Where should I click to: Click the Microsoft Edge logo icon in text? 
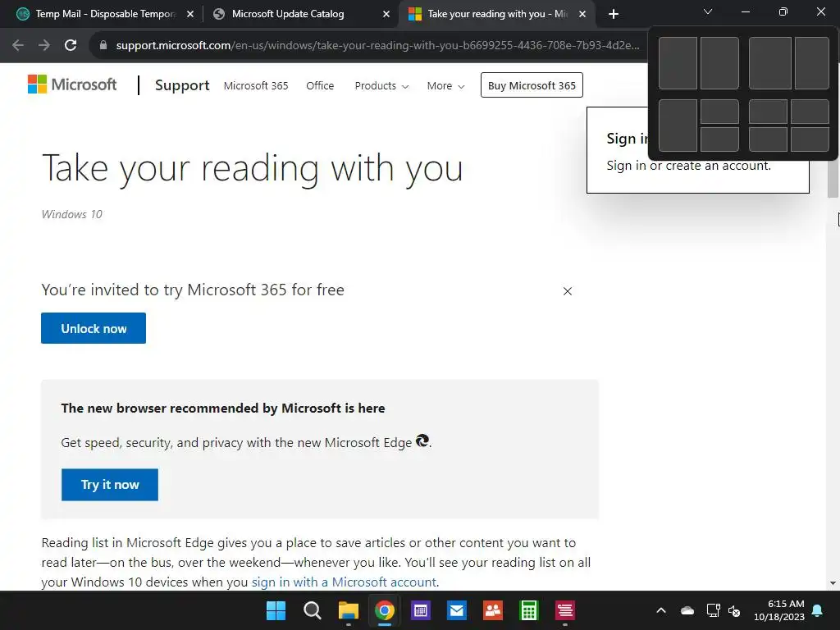422,441
